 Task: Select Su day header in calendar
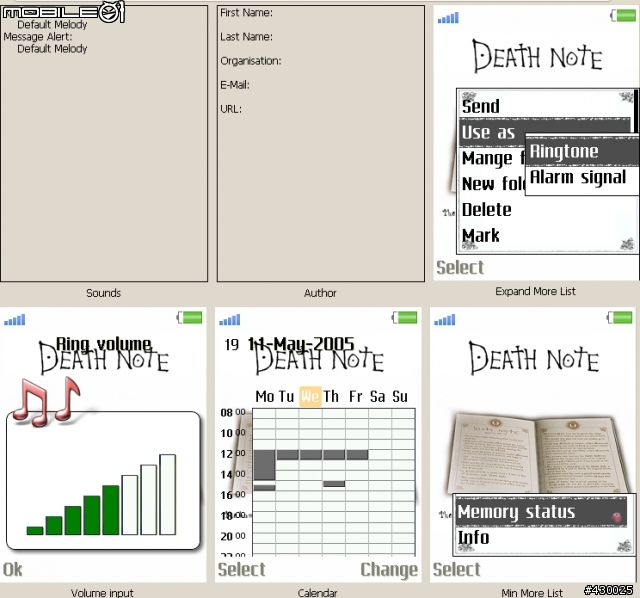(x=400, y=396)
